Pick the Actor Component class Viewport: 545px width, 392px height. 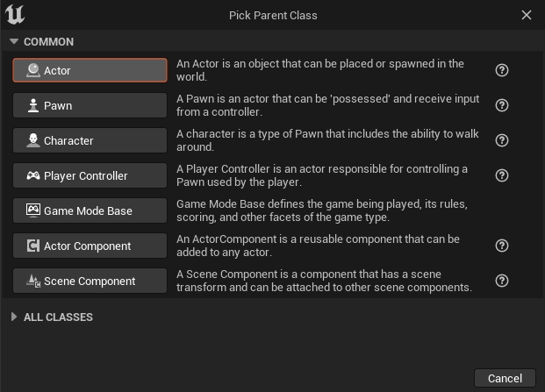click(x=90, y=246)
